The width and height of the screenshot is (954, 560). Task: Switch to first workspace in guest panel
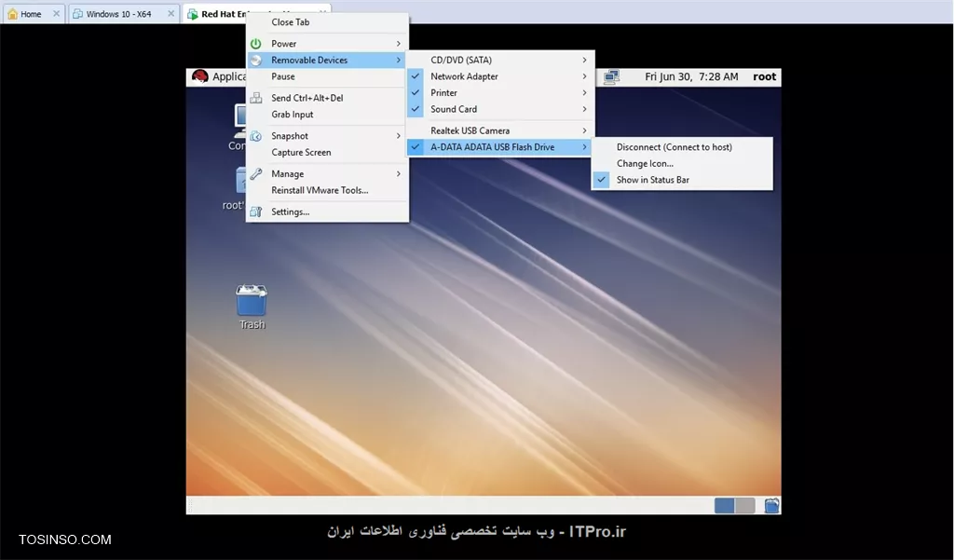[x=724, y=505]
